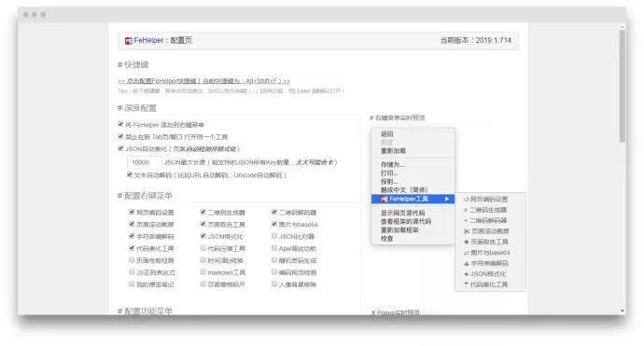
Task: Uncheck the 图片与base64 checkbox
Action: [274, 224]
